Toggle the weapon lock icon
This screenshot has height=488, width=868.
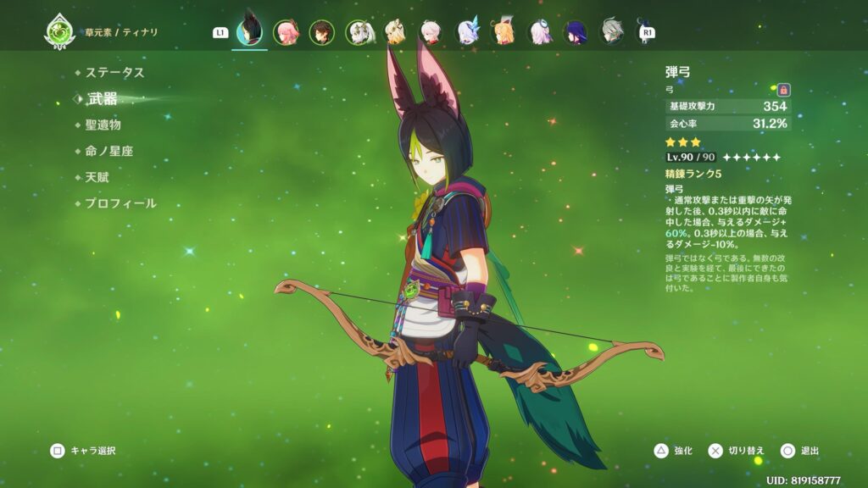[x=783, y=90]
